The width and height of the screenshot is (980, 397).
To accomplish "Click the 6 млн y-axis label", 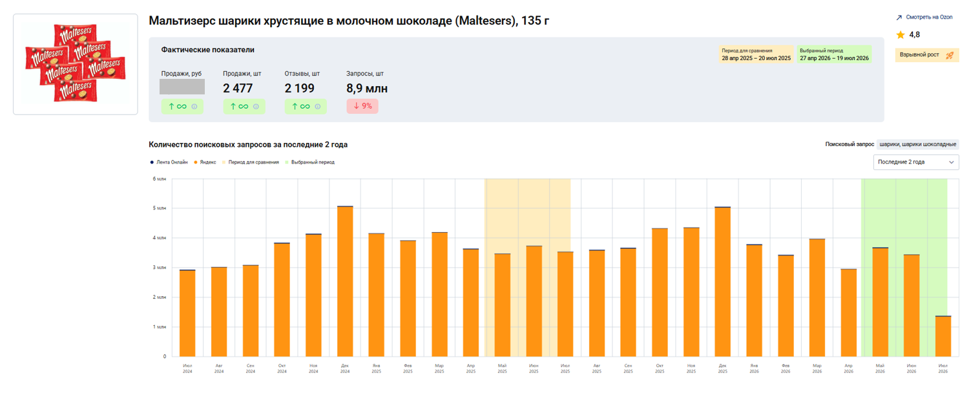I will [160, 178].
